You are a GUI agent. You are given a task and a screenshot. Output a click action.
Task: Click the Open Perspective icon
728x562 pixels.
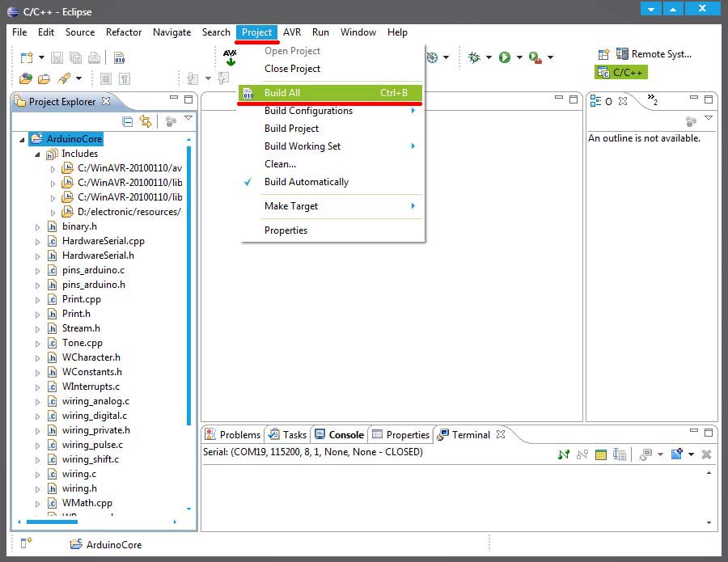point(603,54)
